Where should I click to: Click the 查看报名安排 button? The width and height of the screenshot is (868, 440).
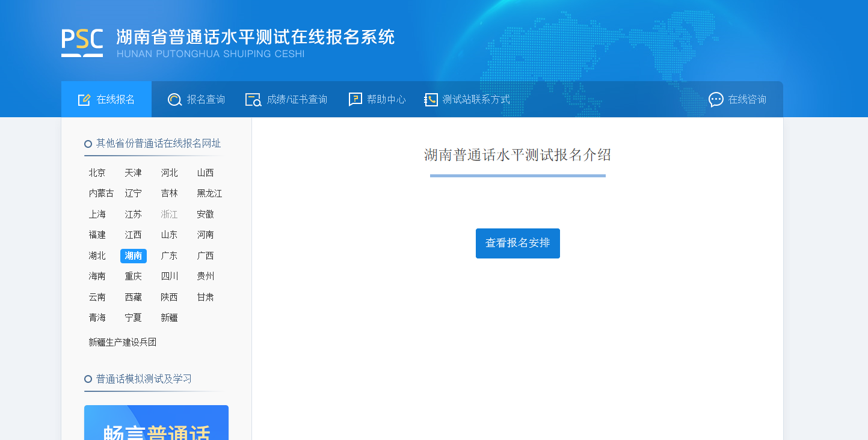517,243
